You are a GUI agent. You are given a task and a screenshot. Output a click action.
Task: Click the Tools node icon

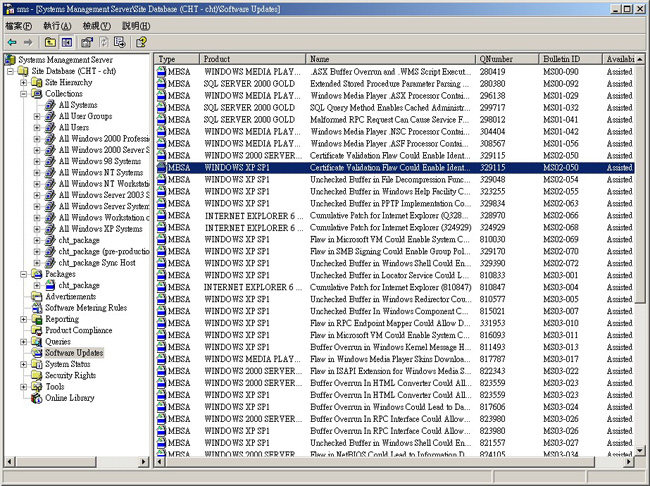(36, 386)
